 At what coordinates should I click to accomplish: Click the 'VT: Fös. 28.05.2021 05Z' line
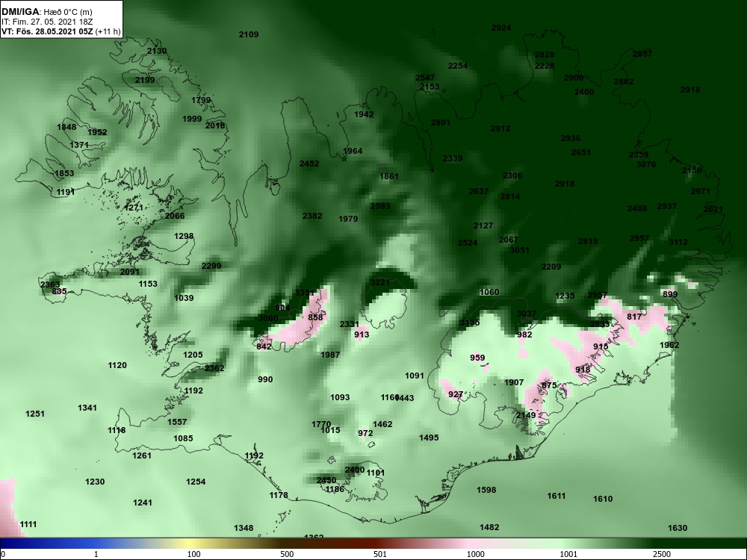47,32
